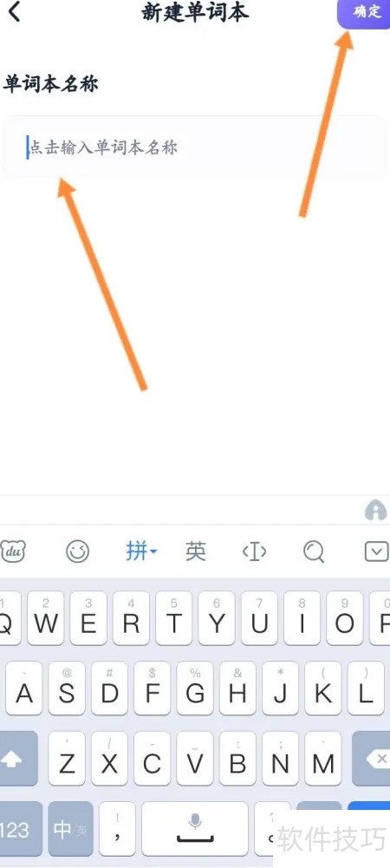Viewport: 390px width, 868px height.
Task: Open the keyboard search icon
Action: [314, 551]
